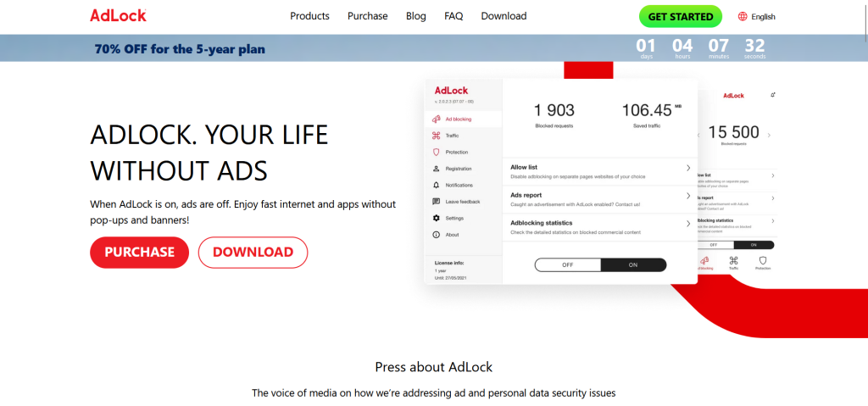Click the AdLock logo in the header

pos(118,15)
